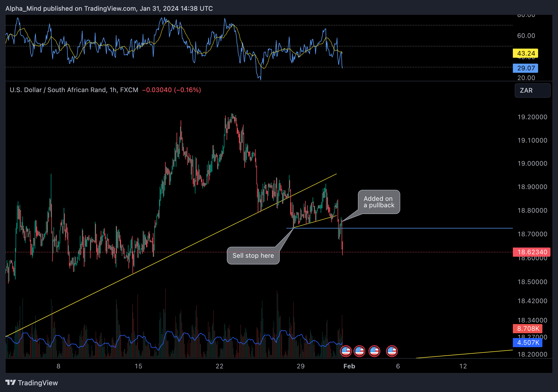Screen dimensions: 558x392
Task: Click the '29' date label on time axis
Action: (301, 366)
